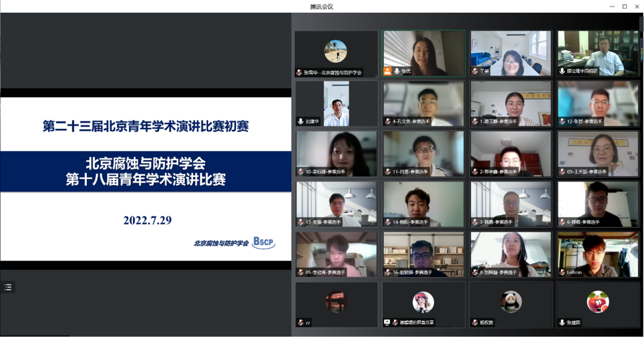Screen dimensions: 644x337
Task: Toggle the muted mic on tile 13 participant
Action: 301,222
